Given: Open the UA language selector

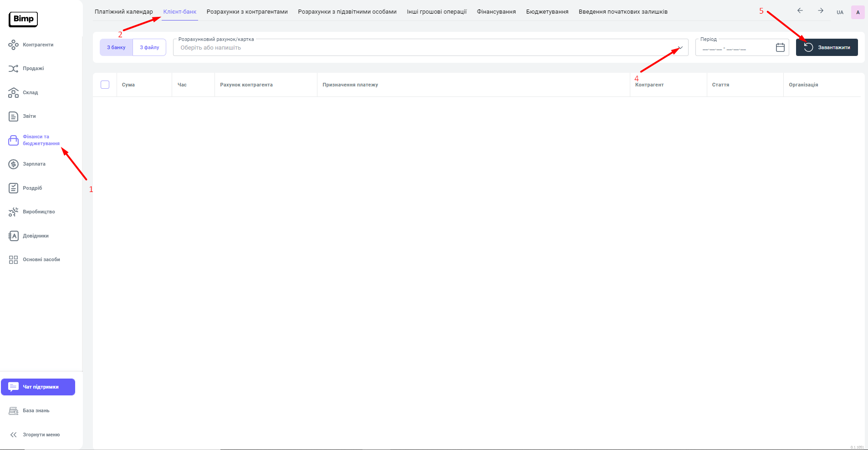Looking at the screenshot, I should pyautogui.click(x=840, y=12).
